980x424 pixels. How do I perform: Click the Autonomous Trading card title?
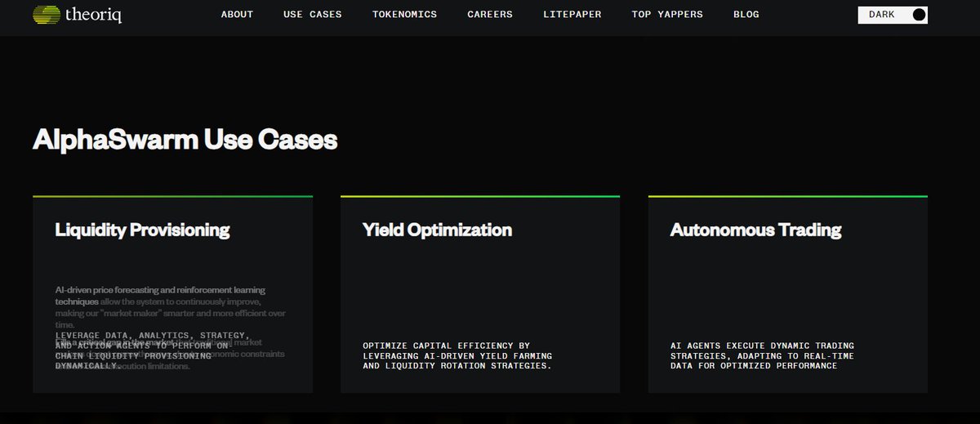click(x=755, y=230)
